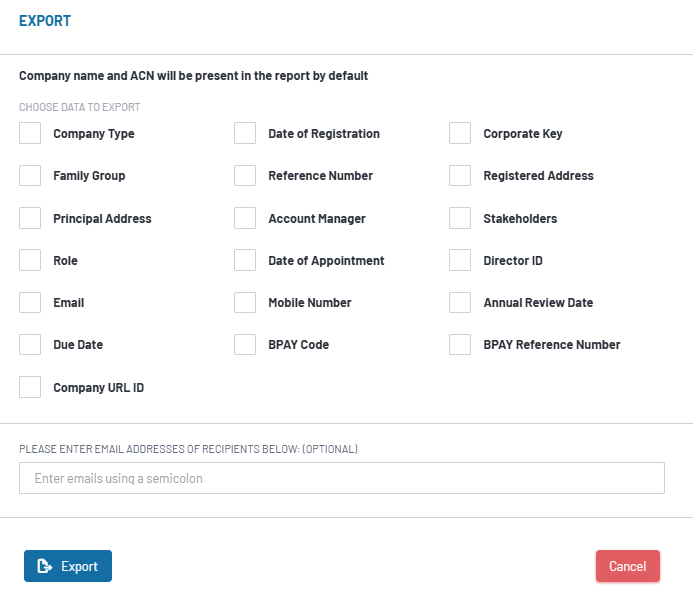Tick the Principal Address checkbox
The height and width of the screenshot is (604, 693).
[x=30, y=218]
